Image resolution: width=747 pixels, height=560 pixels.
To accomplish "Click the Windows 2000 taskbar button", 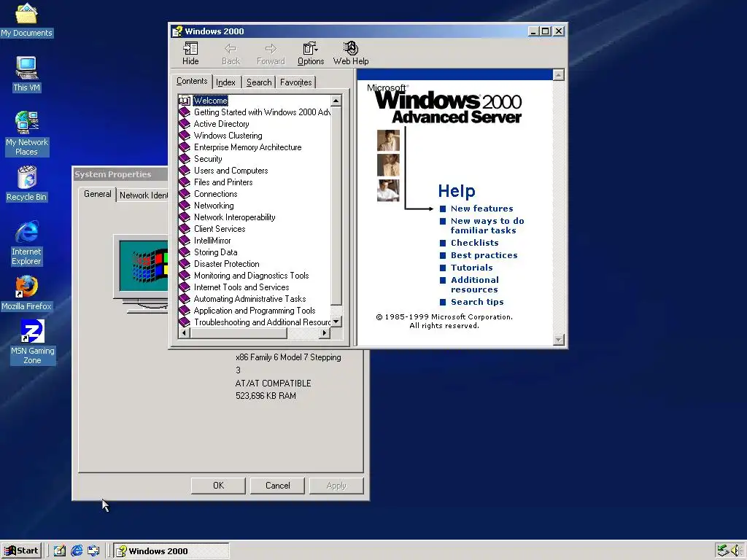I will coord(171,551).
